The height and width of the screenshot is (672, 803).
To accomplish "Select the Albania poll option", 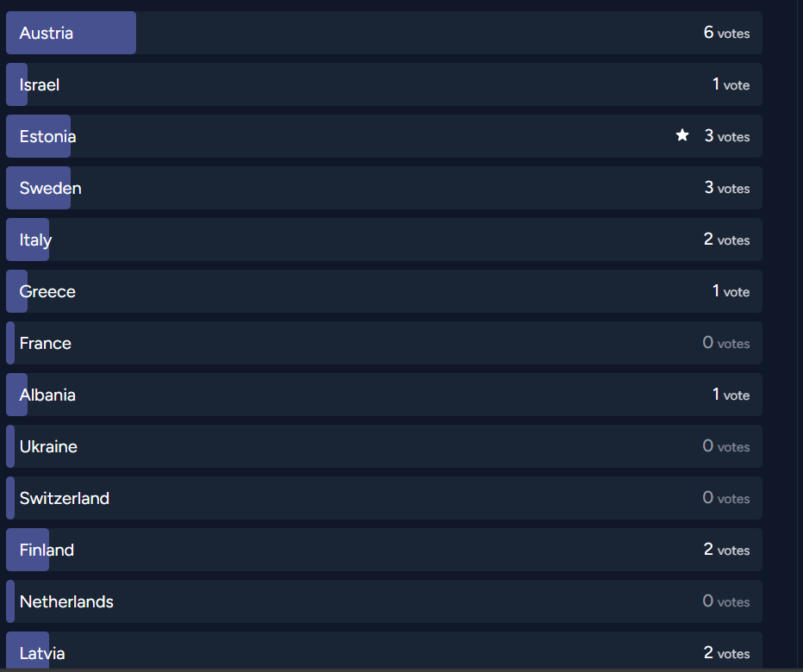I will coord(384,395).
